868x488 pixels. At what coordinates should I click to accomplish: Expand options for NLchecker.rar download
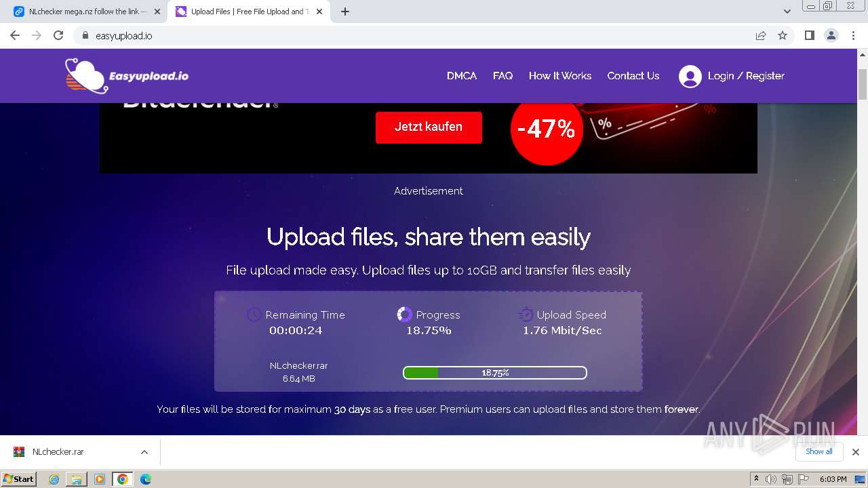coord(144,452)
